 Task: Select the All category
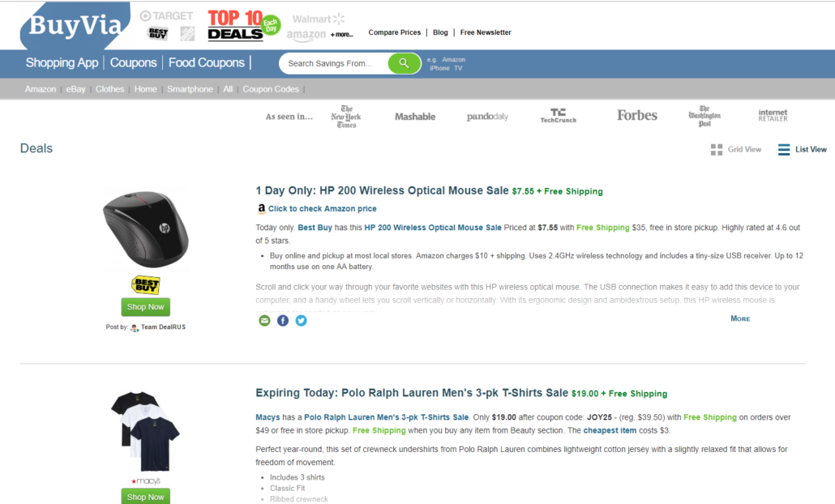coord(228,89)
